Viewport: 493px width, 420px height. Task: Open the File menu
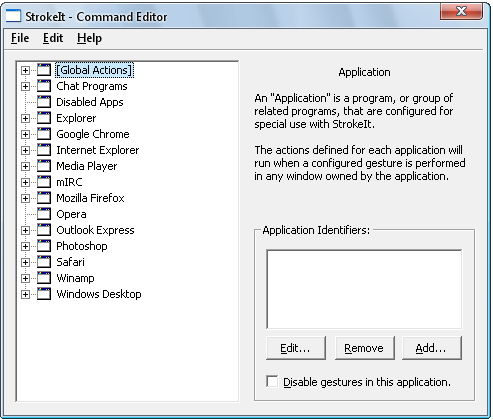[20, 38]
